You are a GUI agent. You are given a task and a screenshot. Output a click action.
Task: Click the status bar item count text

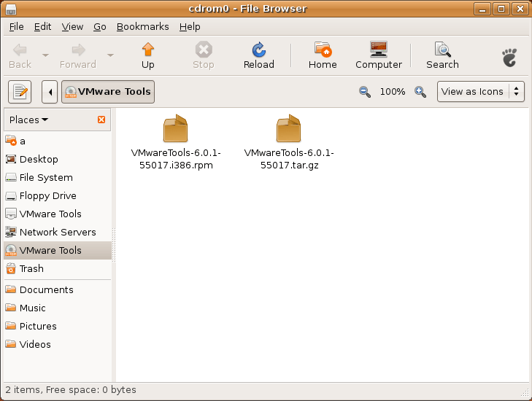pos(71,390)
